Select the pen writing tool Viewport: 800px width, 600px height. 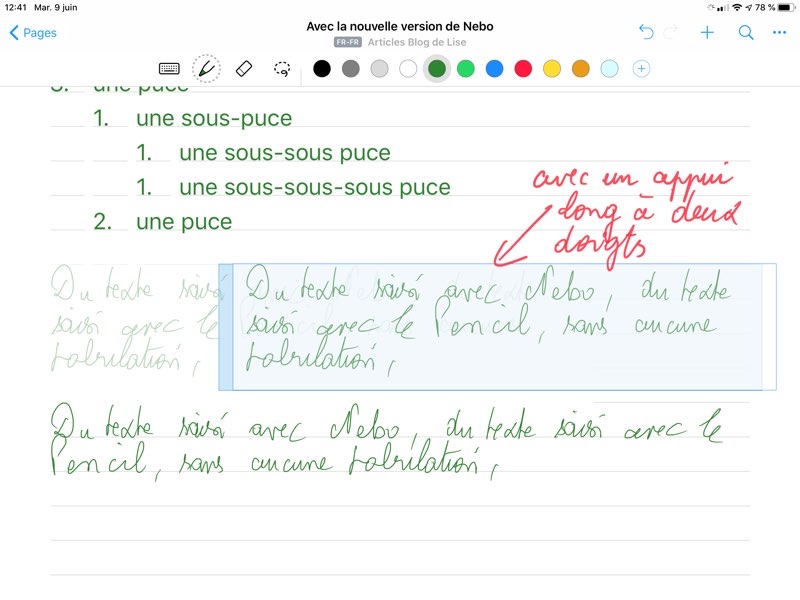206,69
